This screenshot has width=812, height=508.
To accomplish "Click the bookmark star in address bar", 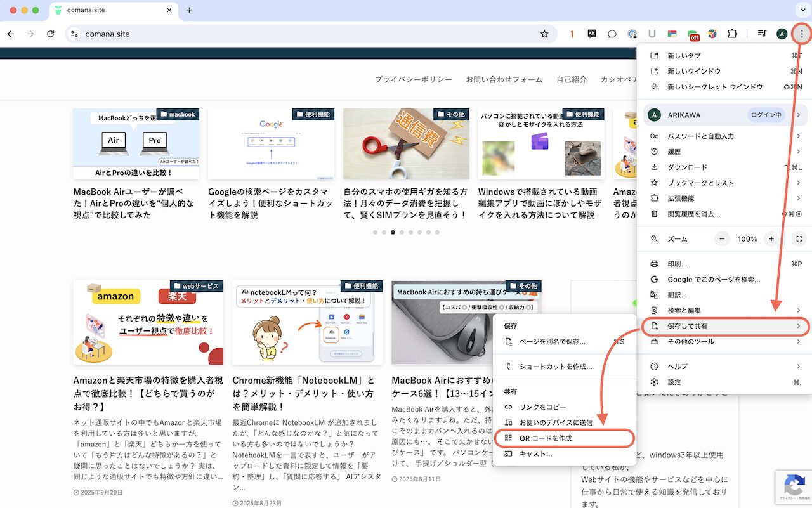I will [x=544, y=34].
